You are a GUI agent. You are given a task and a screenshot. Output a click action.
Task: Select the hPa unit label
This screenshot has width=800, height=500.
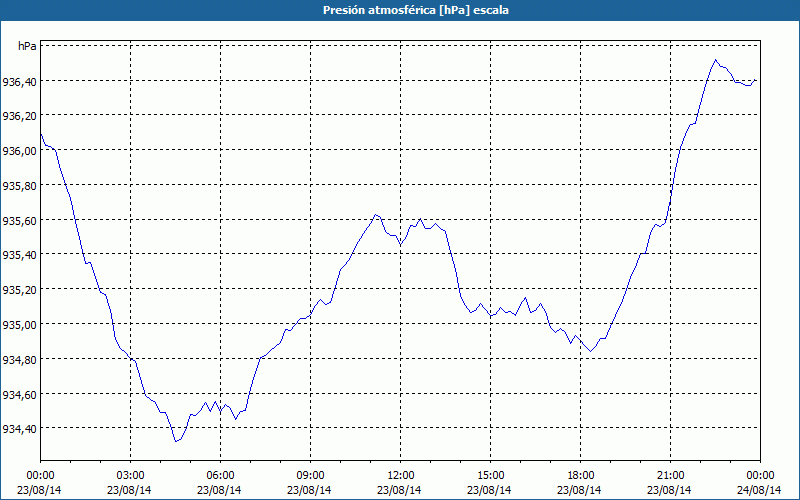pos(27,46)
